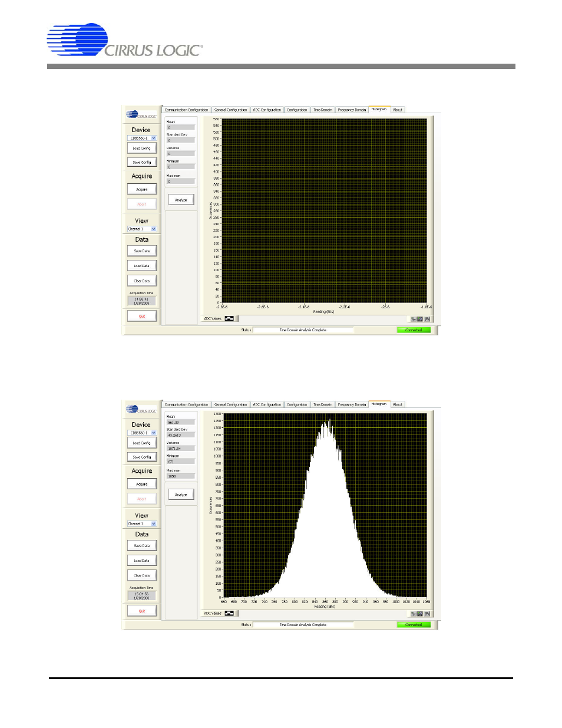This screenshot has height=728, width=562.
Task: Click Acquire in the bell-curve histogram window
Action: pyautogui.click(x=142, y=484)
